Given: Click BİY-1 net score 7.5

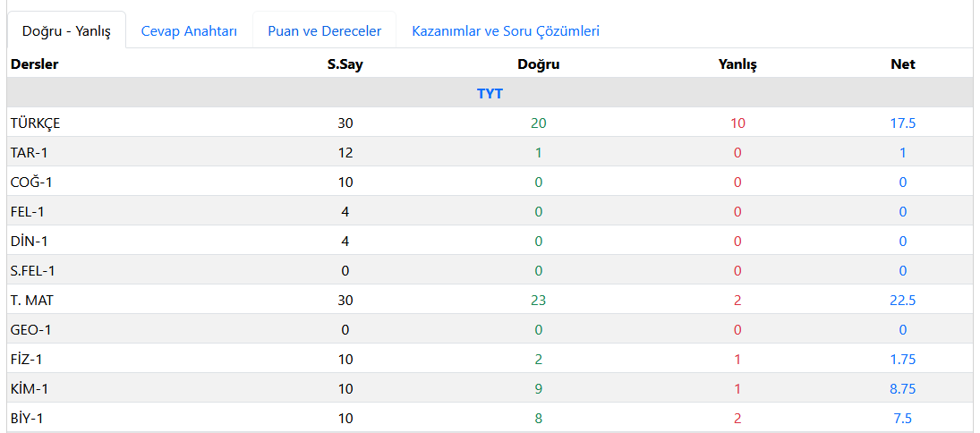Looking at the screenshot, I should pos(902,419).
